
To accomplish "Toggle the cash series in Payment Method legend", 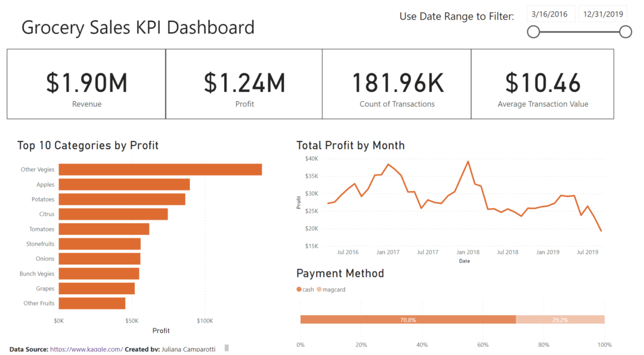I will pos(304,289).
